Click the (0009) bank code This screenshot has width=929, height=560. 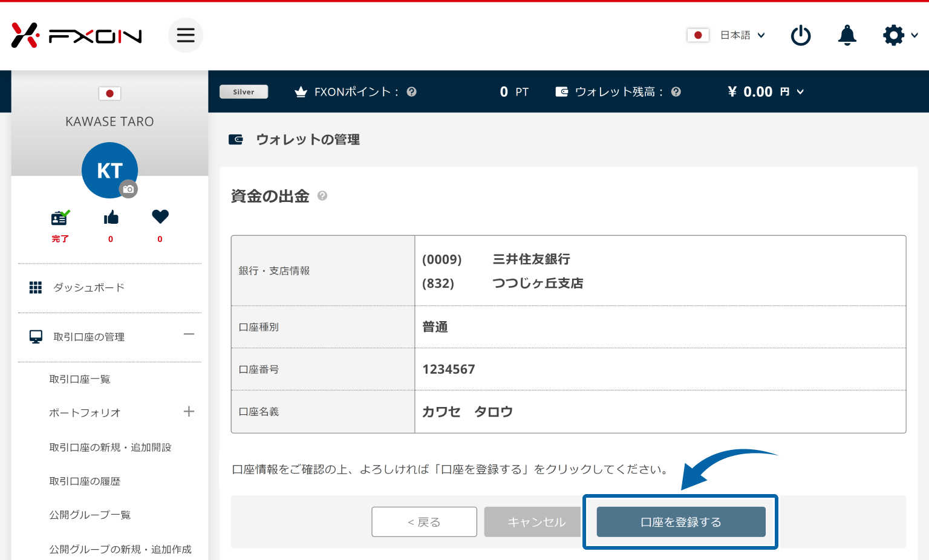pos(442,259)
